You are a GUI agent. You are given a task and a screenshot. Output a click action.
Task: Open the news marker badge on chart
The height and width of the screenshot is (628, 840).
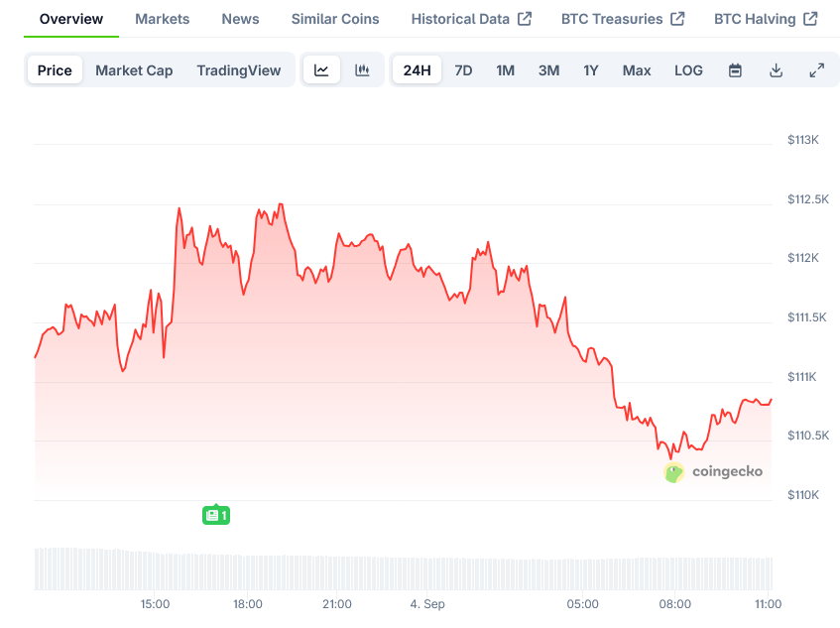(216, 515)
